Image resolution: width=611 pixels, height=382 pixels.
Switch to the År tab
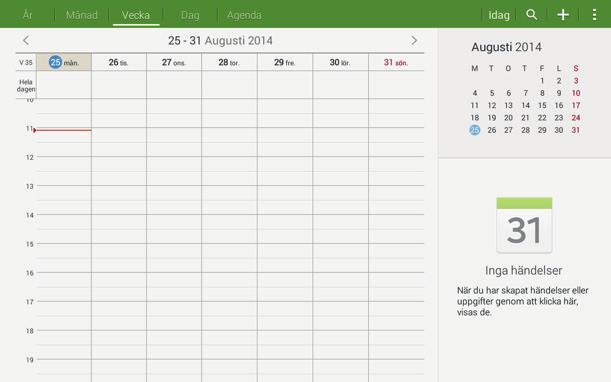click(x=27, y=15)
